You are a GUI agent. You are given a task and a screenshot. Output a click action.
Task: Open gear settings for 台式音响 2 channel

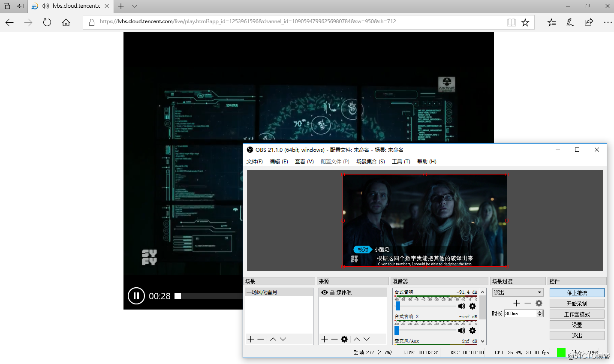(473, 331)
